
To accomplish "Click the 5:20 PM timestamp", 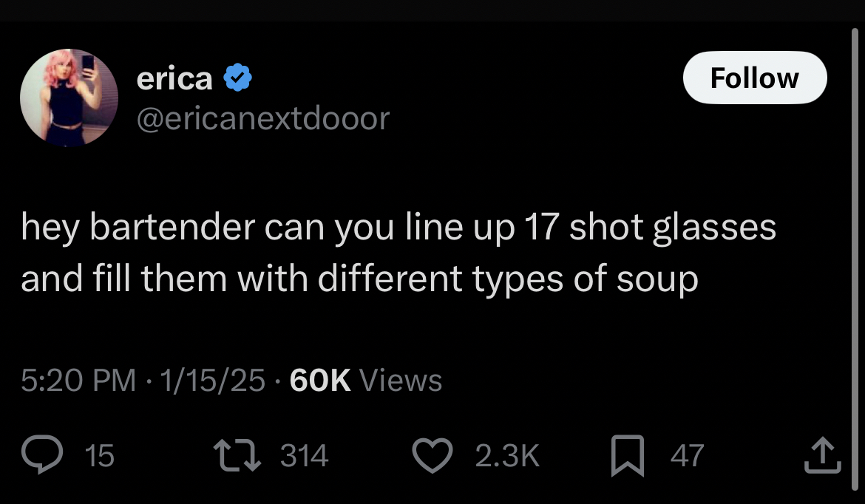I will coord(78,380).
